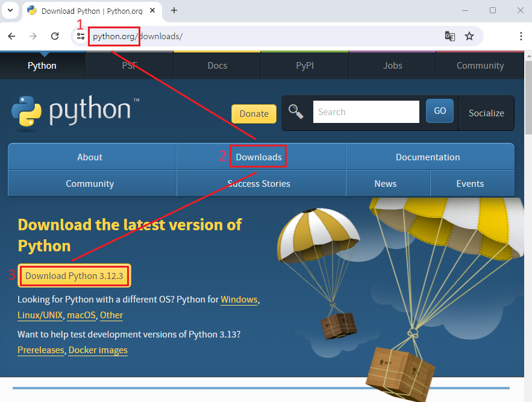
Task: Focus the site Search text field
Action: (x=366, y=111)
